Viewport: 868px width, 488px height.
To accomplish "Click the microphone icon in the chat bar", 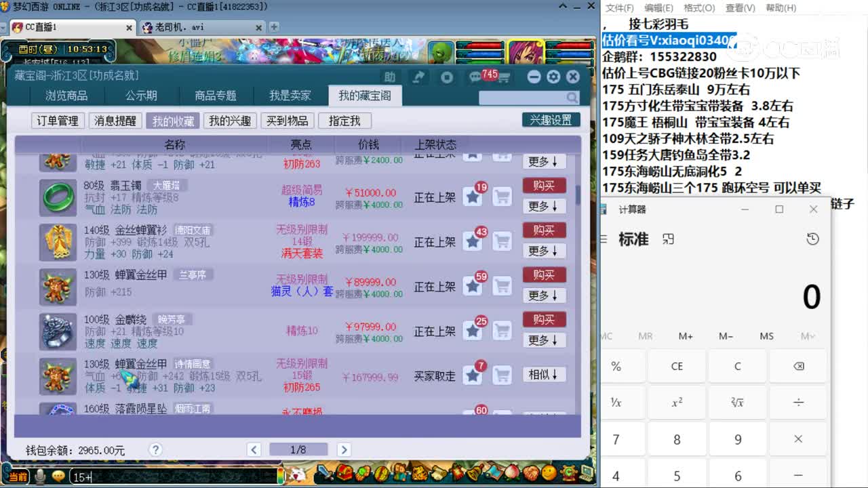I will click(39, 474).
